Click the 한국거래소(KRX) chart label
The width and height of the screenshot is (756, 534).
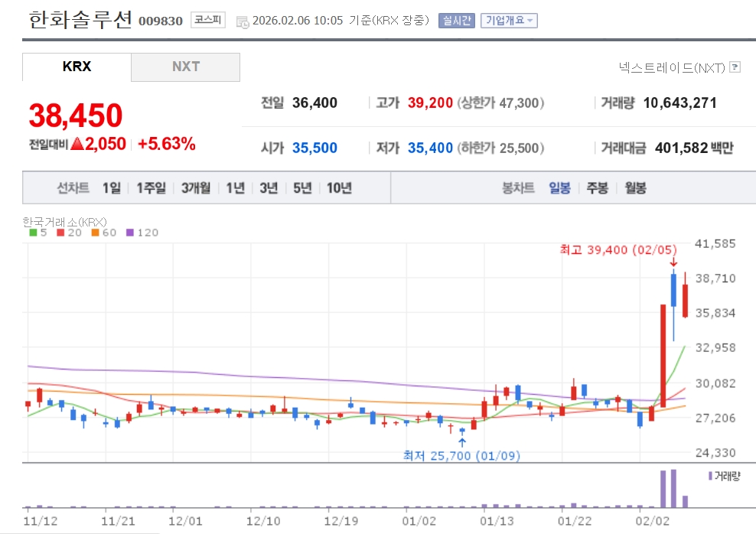pyautogui.click(x=64, y=222)
